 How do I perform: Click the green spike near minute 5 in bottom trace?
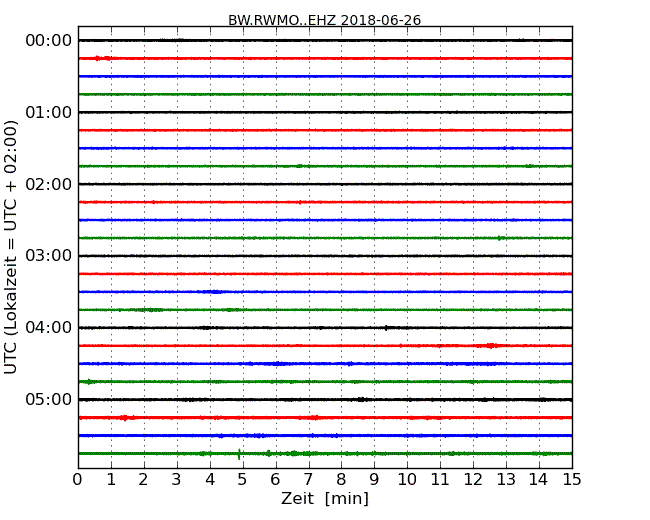[239, 454]
